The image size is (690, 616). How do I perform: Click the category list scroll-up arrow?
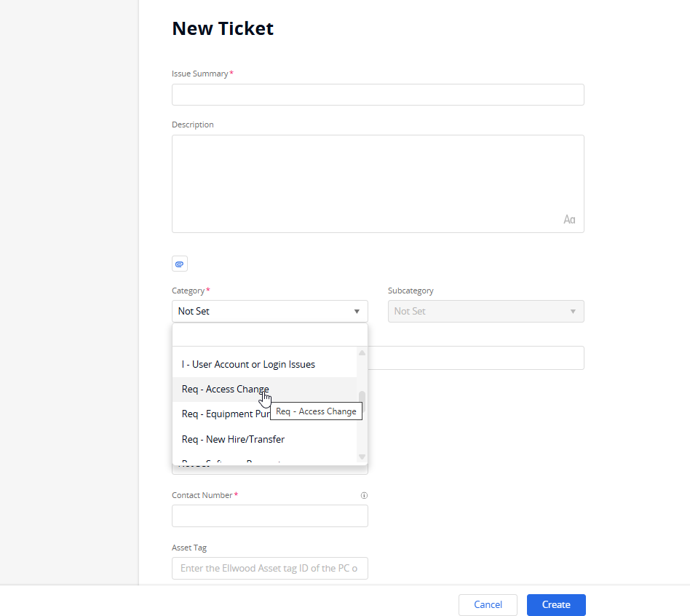[362, 353]
